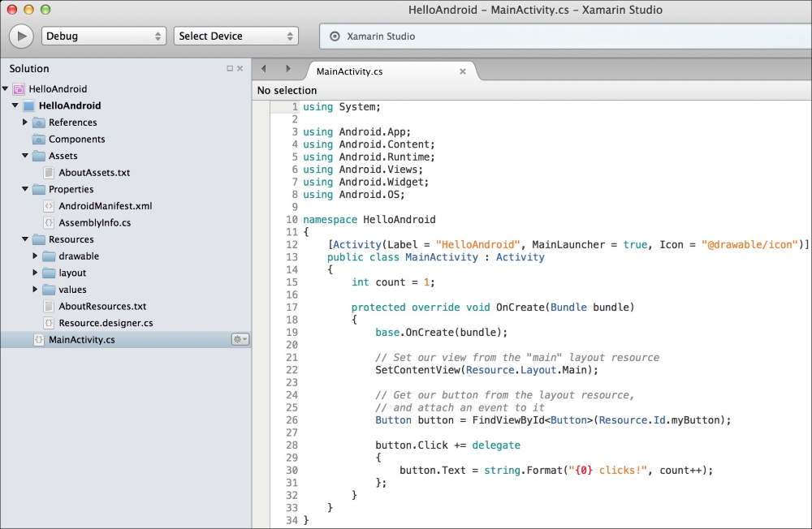Click the MainActivity.cs file icon in tree

point(39,340)
